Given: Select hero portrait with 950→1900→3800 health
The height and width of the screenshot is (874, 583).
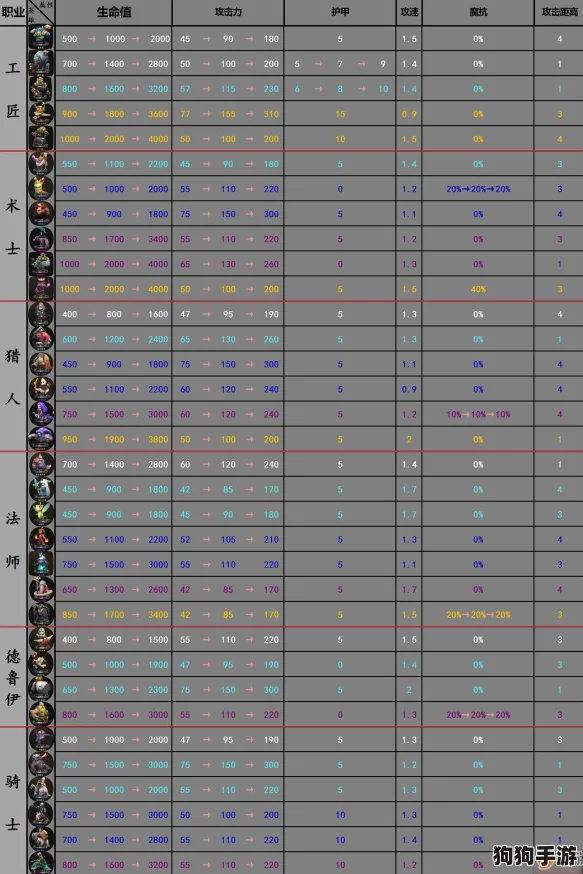Looking at the screenshot, I should pos(41,439).
